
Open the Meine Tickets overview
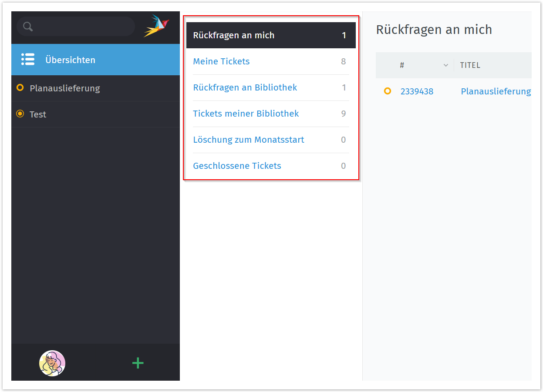click(x=221, y=61)
